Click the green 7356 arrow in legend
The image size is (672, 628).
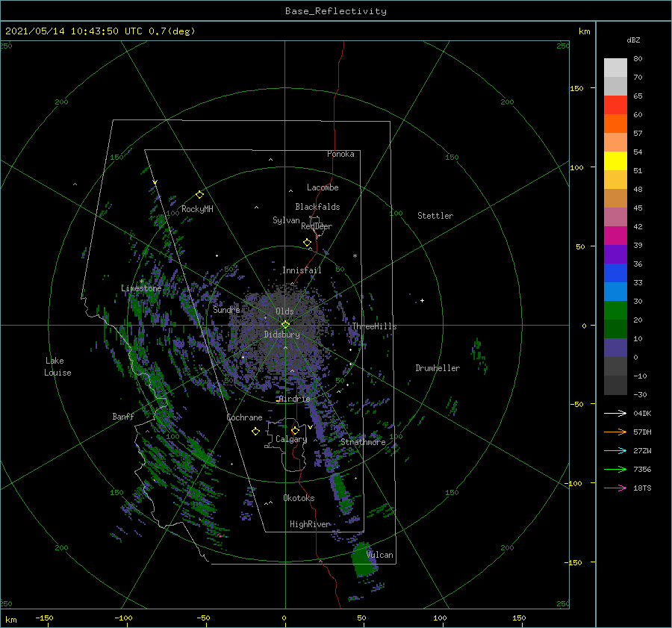615,470
